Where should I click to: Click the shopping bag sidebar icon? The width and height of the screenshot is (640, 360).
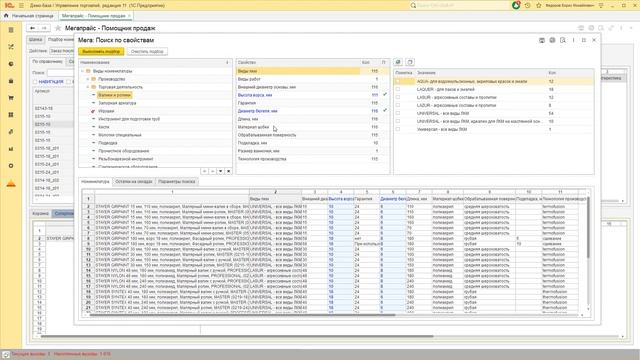11,81
